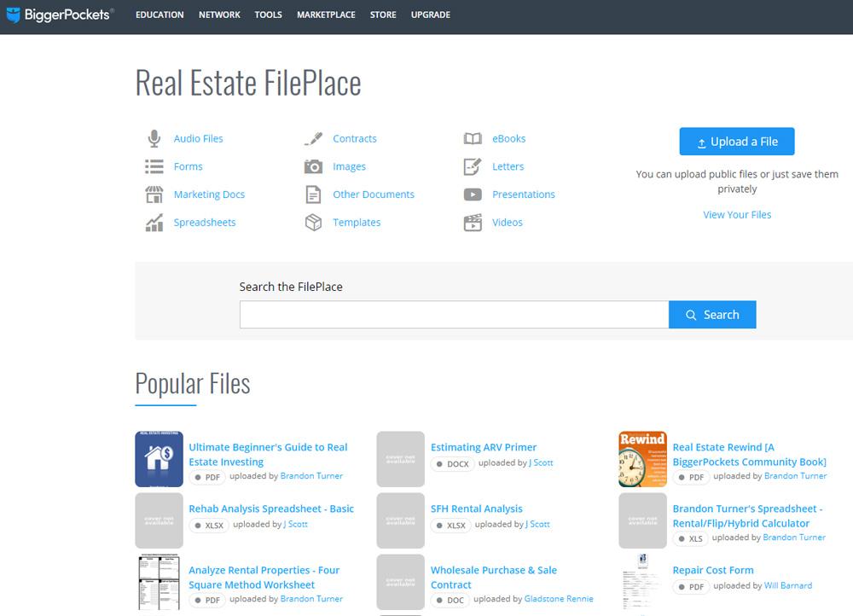
Task: Open Brandon Turner's Spreadsheet Rental/Flip/Hybrid Calculator
Action: (747, 516)
